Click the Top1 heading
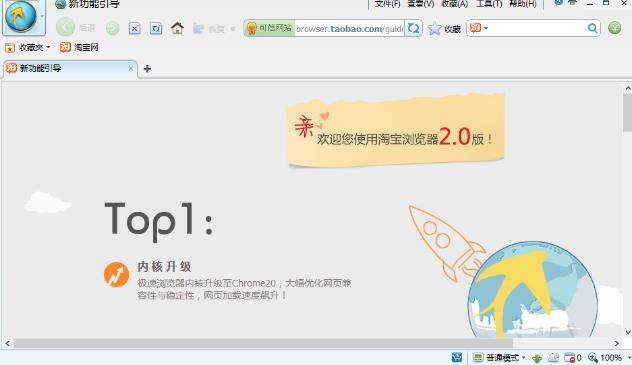This screenshot has width=632, height=365. tap(159, 221)
